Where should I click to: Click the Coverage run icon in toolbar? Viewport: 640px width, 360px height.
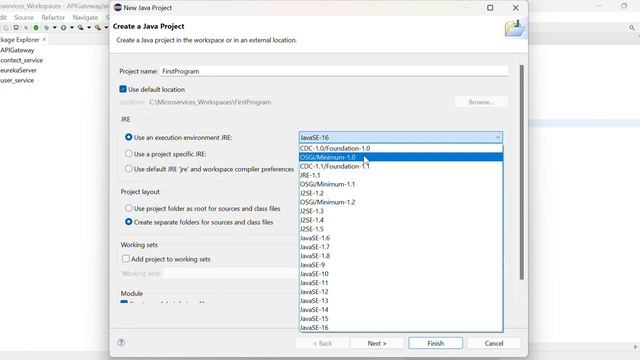80,27
